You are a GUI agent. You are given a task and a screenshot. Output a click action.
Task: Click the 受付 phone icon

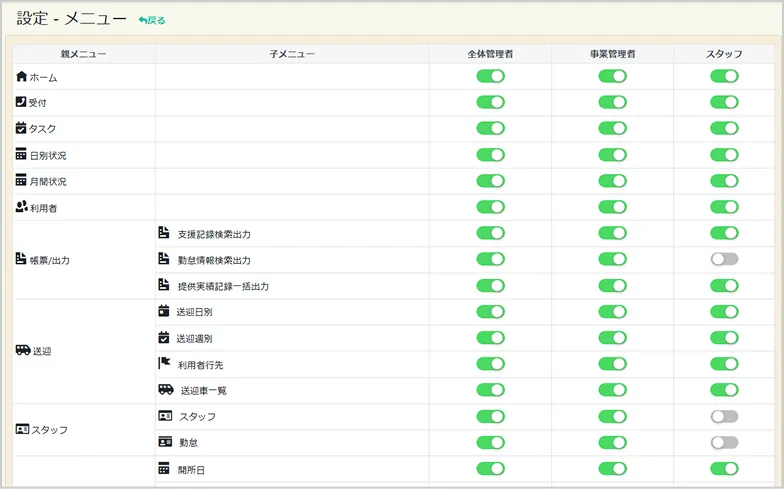20,102
